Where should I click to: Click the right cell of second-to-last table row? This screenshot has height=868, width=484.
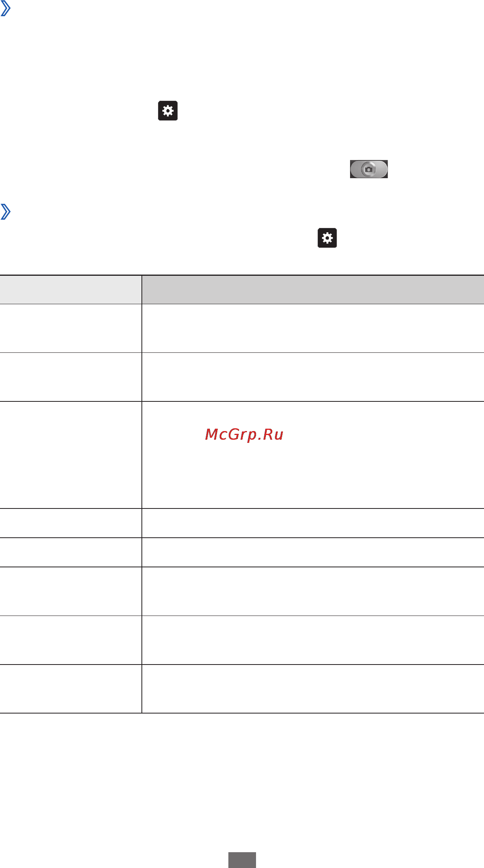click(313, 640)
